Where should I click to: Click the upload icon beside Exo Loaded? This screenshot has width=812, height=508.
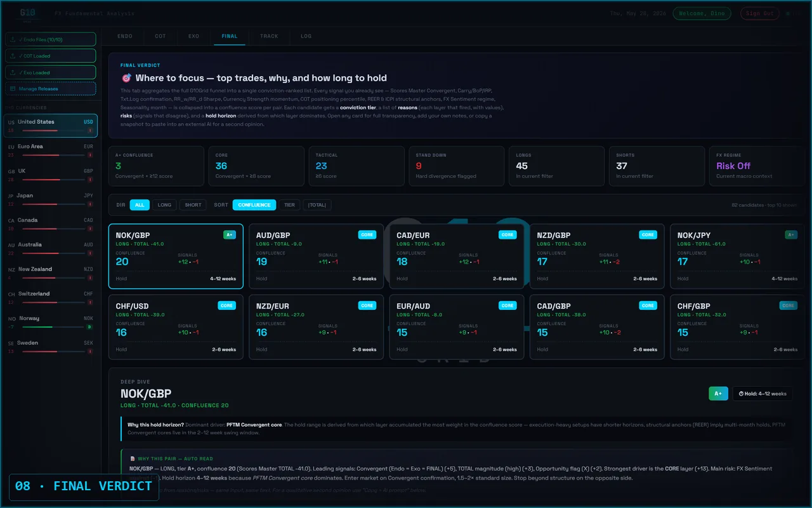click(13, 72)
